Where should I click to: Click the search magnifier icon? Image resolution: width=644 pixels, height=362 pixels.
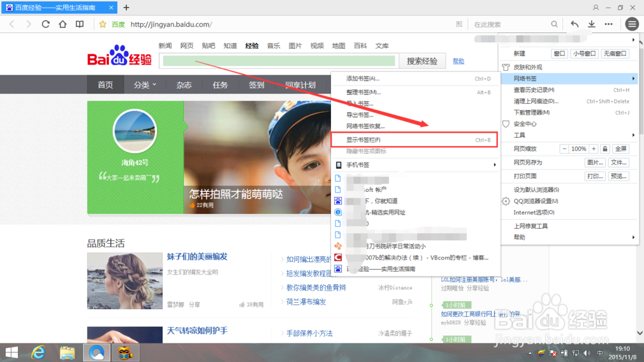pyautogui.click(x=554, y=24)
